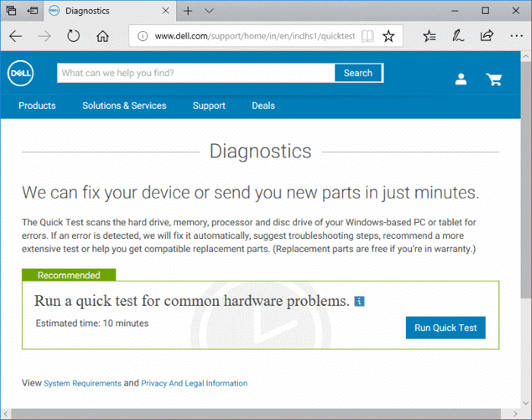Image resolution: width=532 pixels, height=420 pixels.
Task: Close the Diagnostics tab
Action: pos(166,11)
